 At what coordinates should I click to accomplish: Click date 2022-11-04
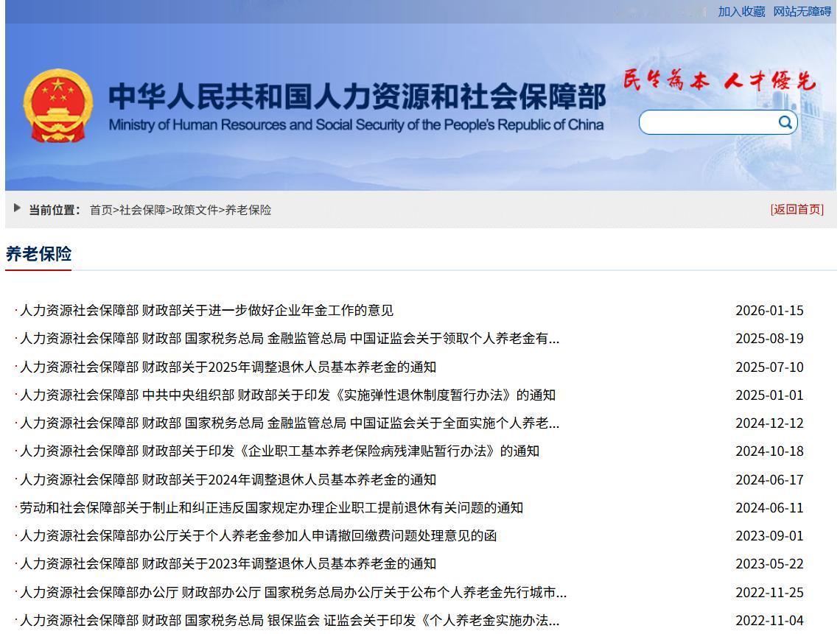770,621
